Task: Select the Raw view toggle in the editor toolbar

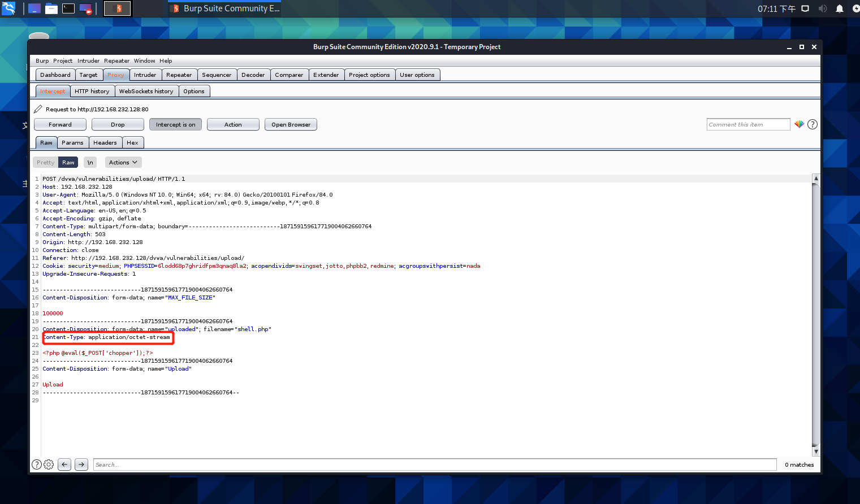Action: click(68, 162)
